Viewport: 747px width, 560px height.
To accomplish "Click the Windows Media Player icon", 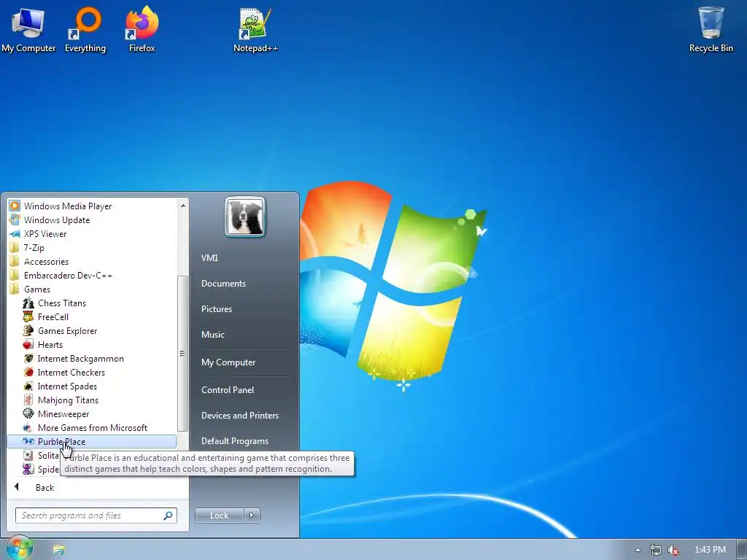I will [x=15, y=206].
